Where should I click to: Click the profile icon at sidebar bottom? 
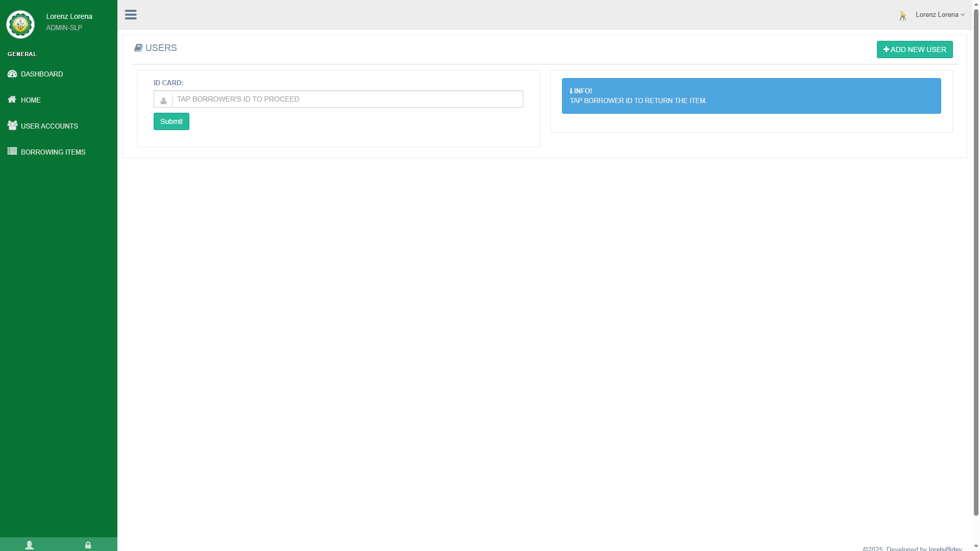30,545
